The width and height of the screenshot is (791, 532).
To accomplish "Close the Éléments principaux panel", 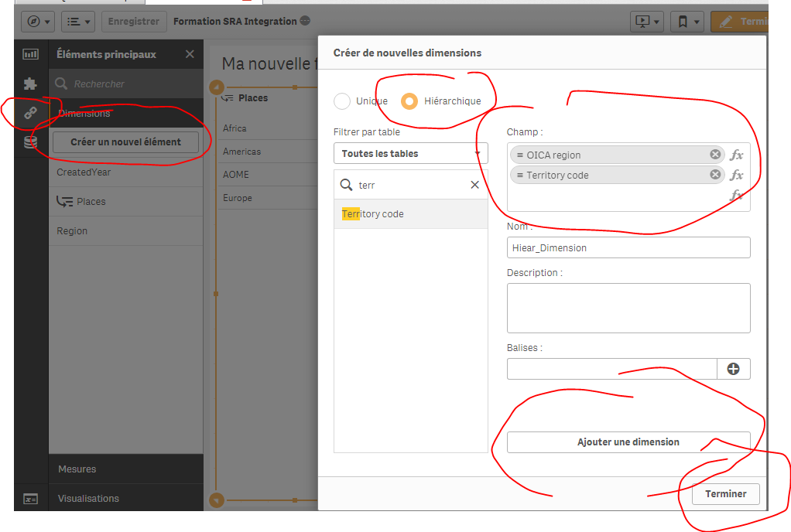I will (x=190, y=54).
